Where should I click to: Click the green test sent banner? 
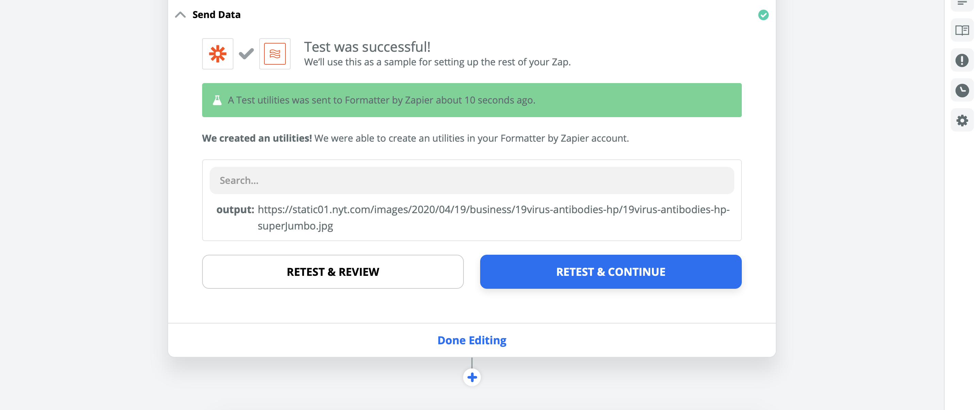472,100
